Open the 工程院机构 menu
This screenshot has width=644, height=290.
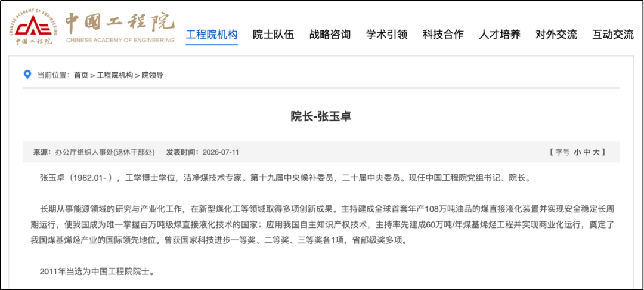pyautogui.click(x=212, y=35)
